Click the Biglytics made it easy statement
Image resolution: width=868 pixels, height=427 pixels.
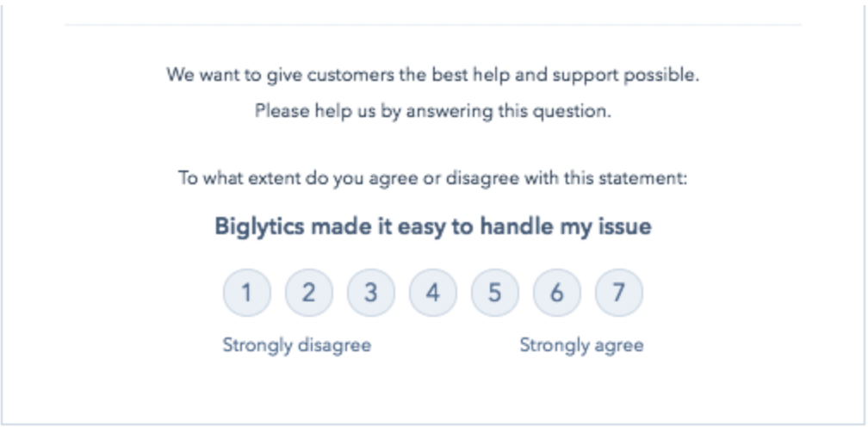coord(433,226)
